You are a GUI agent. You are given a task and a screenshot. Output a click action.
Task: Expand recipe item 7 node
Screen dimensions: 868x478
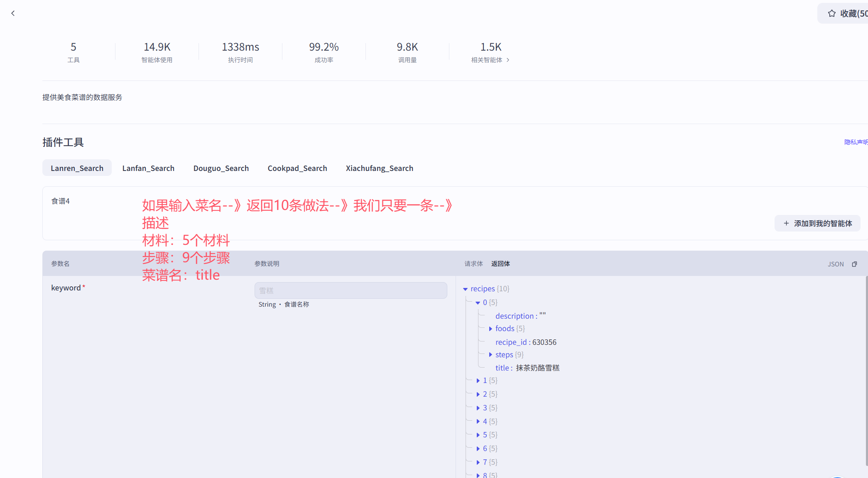[478, 462]
